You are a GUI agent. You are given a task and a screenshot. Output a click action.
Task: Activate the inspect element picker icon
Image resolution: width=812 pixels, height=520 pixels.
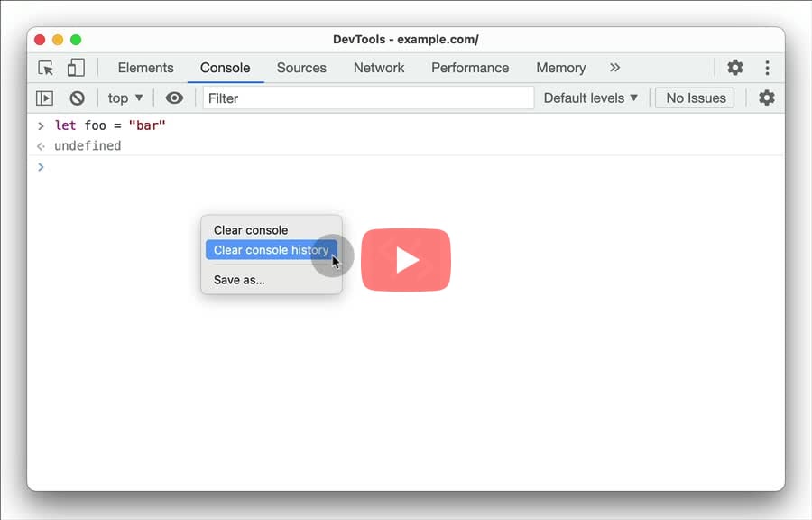tap(46, 68)
